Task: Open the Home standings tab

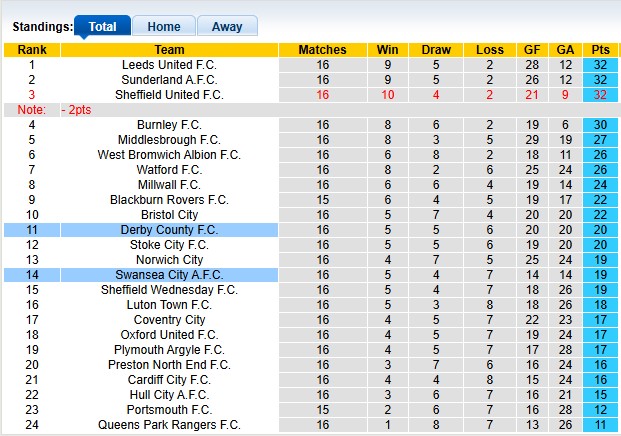Action: tap(164, 27)
